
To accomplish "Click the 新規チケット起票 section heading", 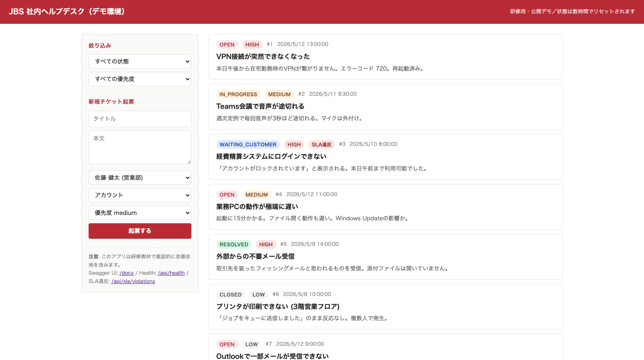I will (x=111, y=102).
